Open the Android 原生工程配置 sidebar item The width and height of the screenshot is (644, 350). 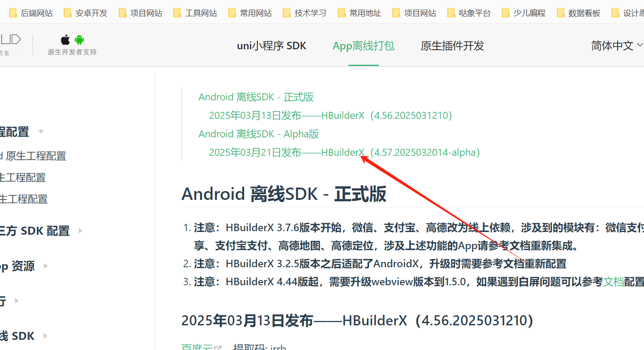pos(33,156)
